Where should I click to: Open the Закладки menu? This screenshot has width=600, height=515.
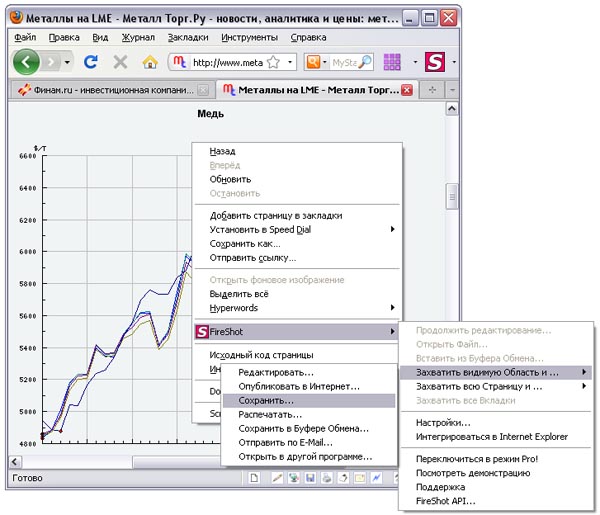click(188, 37)
